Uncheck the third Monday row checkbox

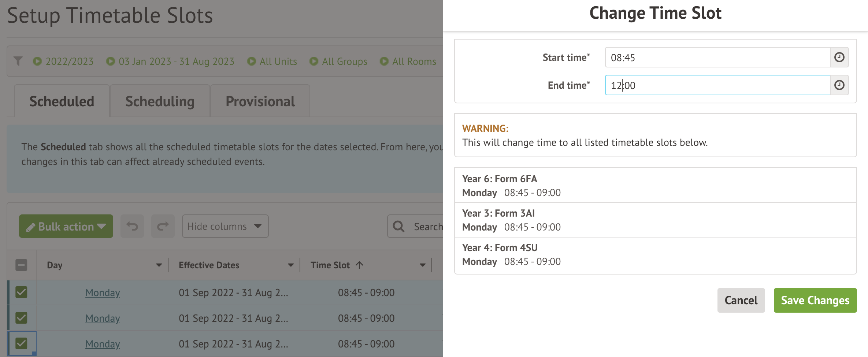(x=21, y=343)
